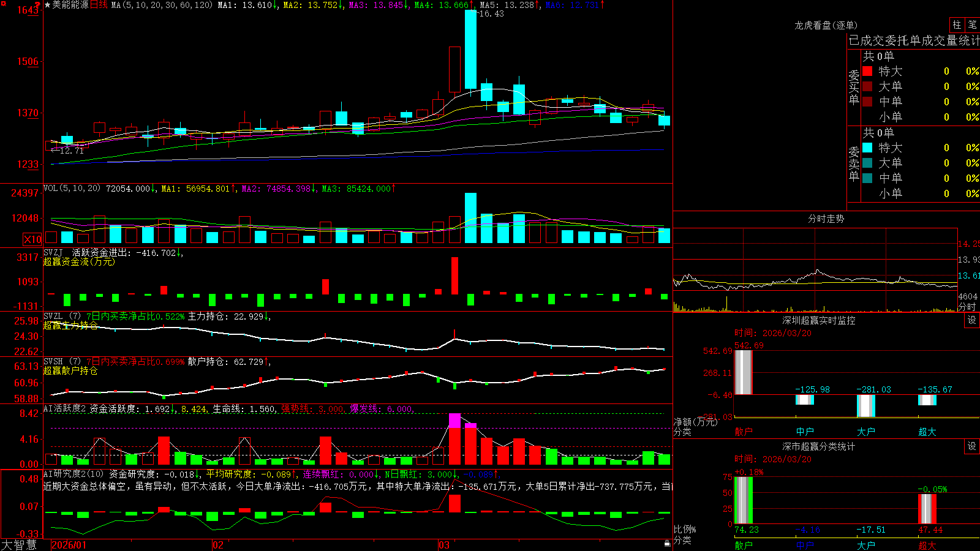Click the lock icon at chart bottom-right

[x=668, y=543]
